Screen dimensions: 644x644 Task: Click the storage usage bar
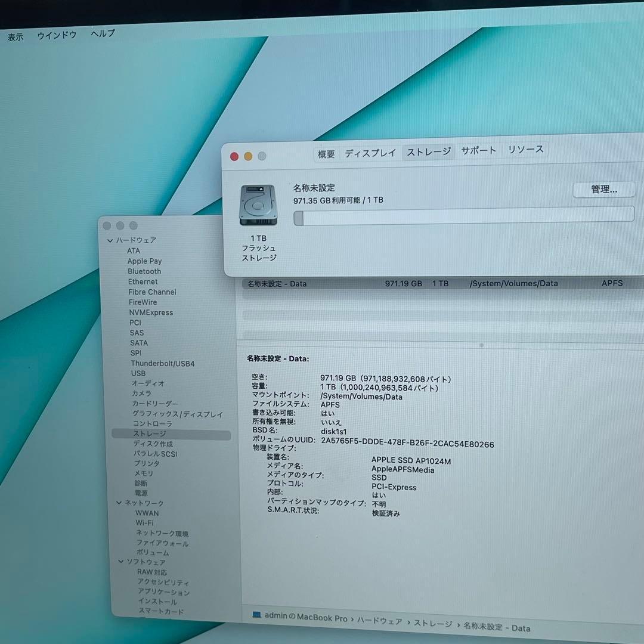[x=462, y=218]
